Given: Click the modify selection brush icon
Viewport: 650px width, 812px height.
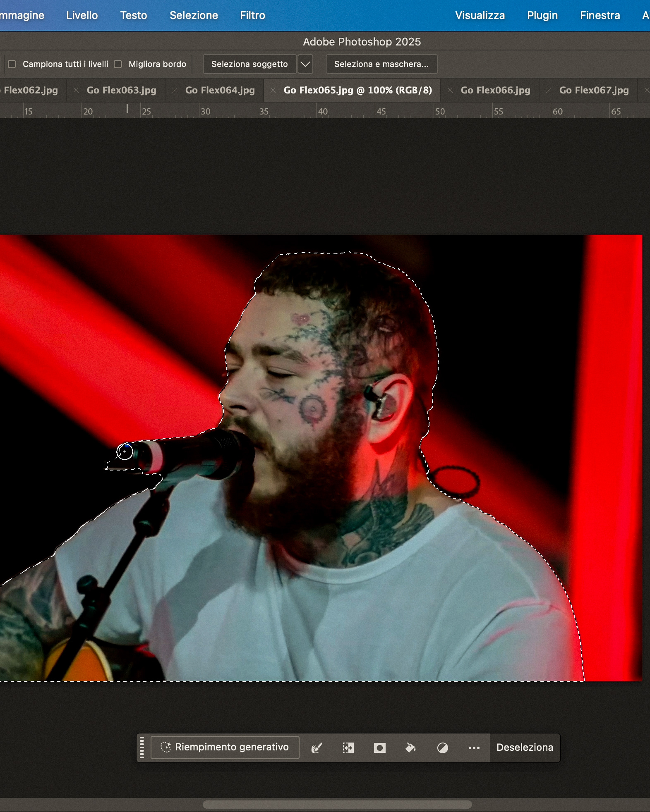Looking at the screenshot, I should point(317,748).
